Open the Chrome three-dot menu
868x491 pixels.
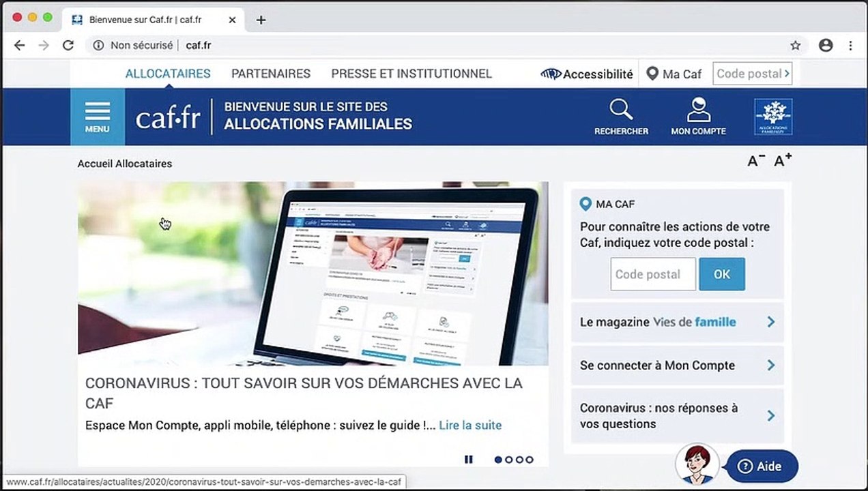(850, 45)
